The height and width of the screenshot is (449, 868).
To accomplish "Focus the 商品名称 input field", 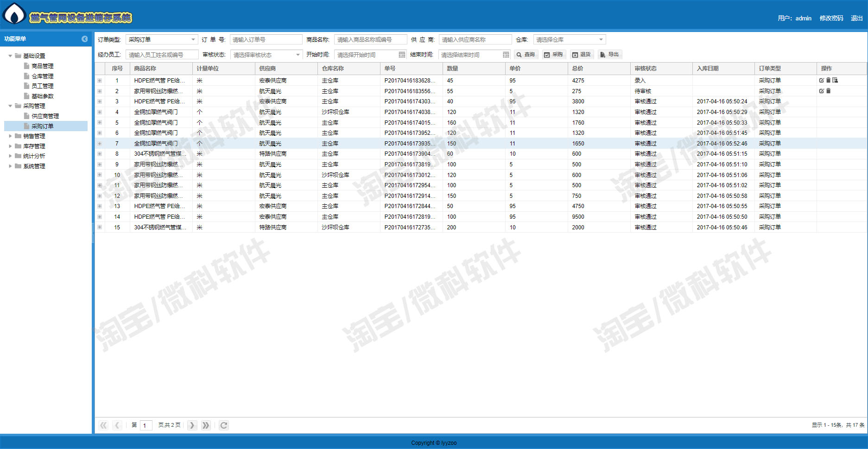I will coord(370,39).
